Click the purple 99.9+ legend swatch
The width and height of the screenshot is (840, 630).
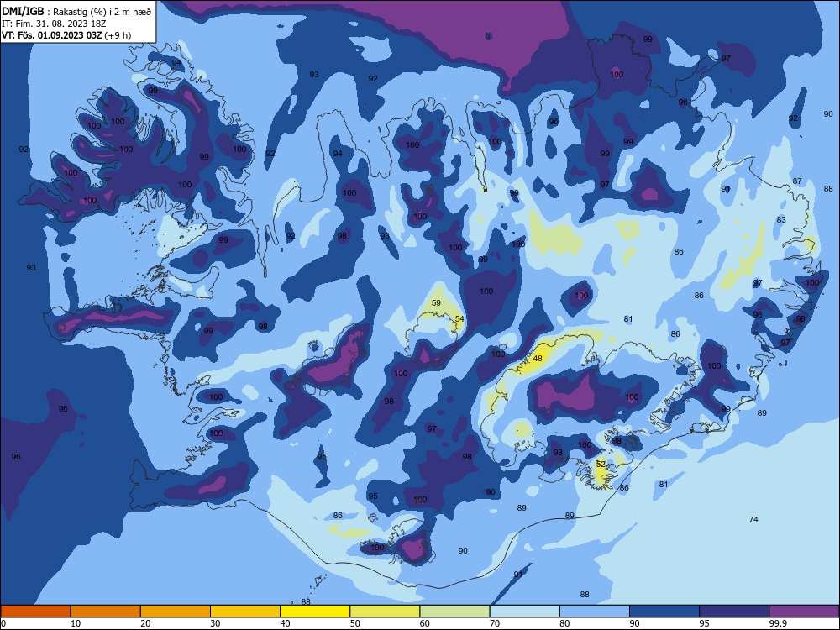pos(804,612)
